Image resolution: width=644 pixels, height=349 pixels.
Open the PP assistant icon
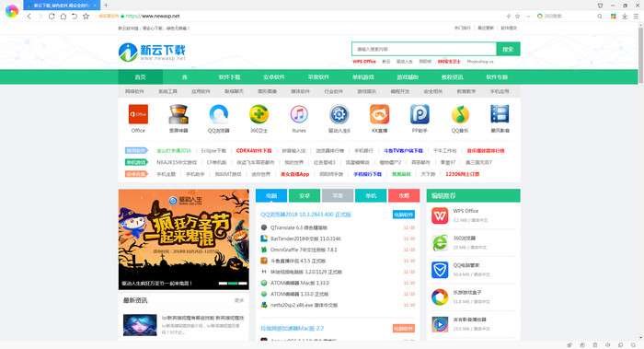tap(420, 114)
